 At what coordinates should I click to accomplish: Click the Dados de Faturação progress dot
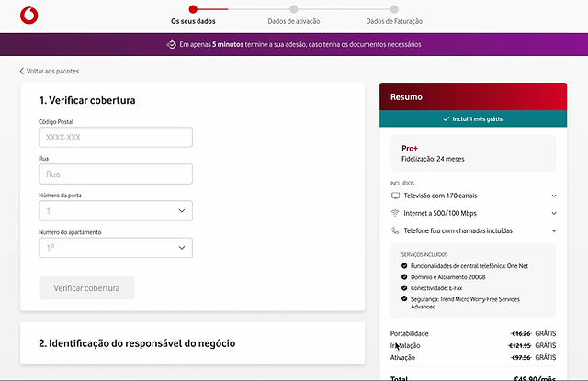[394, 9]
